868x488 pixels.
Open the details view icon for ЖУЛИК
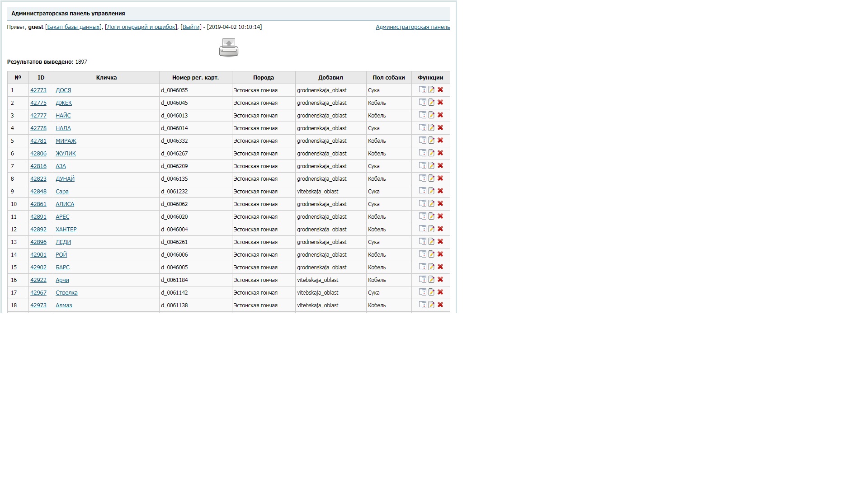click(x=422, y=153)
